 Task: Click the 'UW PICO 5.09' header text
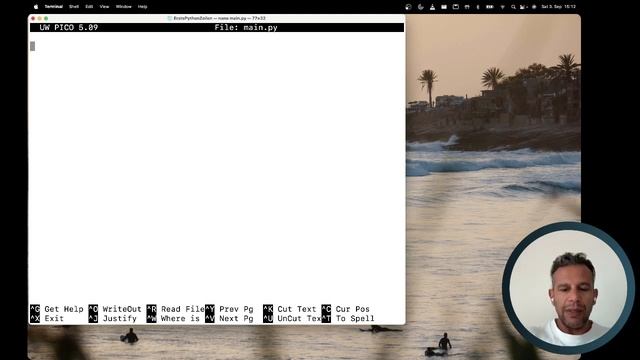click(x=69, y=28)
